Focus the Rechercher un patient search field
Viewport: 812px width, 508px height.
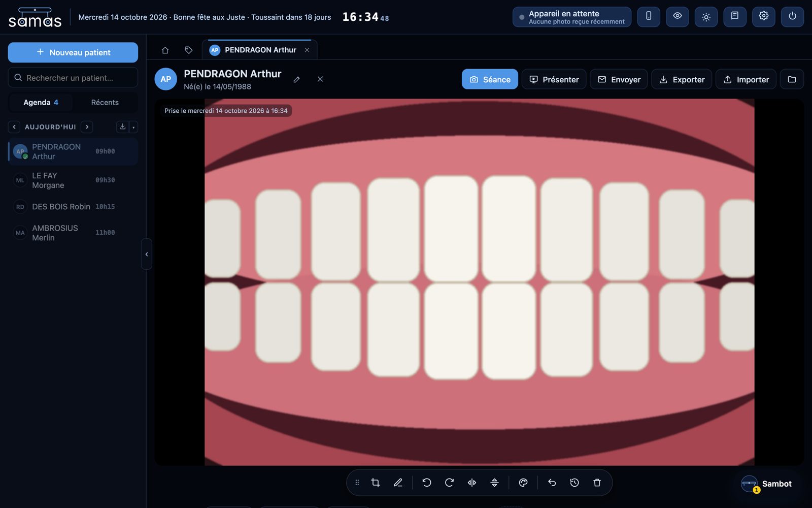click(x=73, y=78)
